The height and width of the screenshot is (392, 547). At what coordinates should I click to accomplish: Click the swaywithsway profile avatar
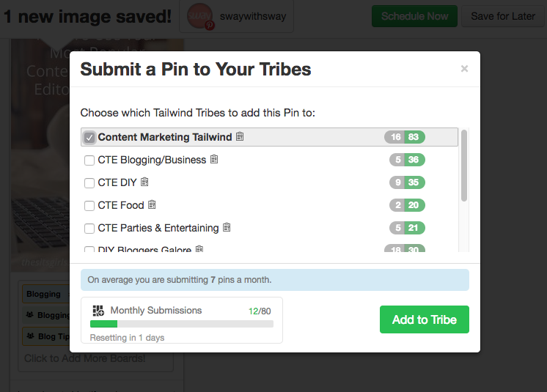[200, 16]
